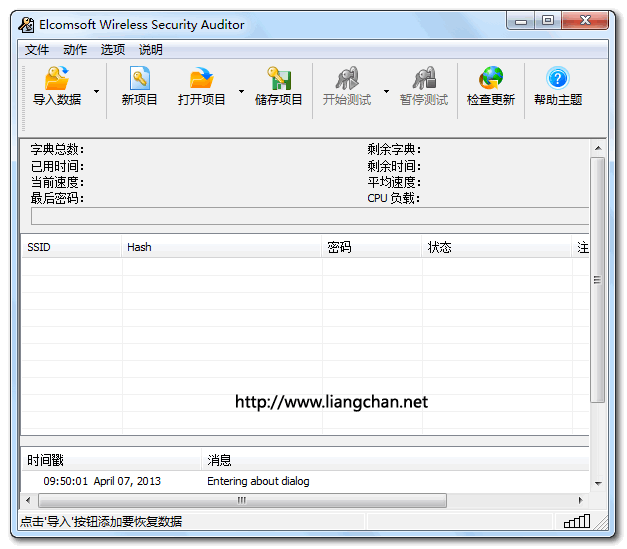Screen dimensions: 627x549
Task: Click the signal bars status icon
Action: [x=577, y=521]
